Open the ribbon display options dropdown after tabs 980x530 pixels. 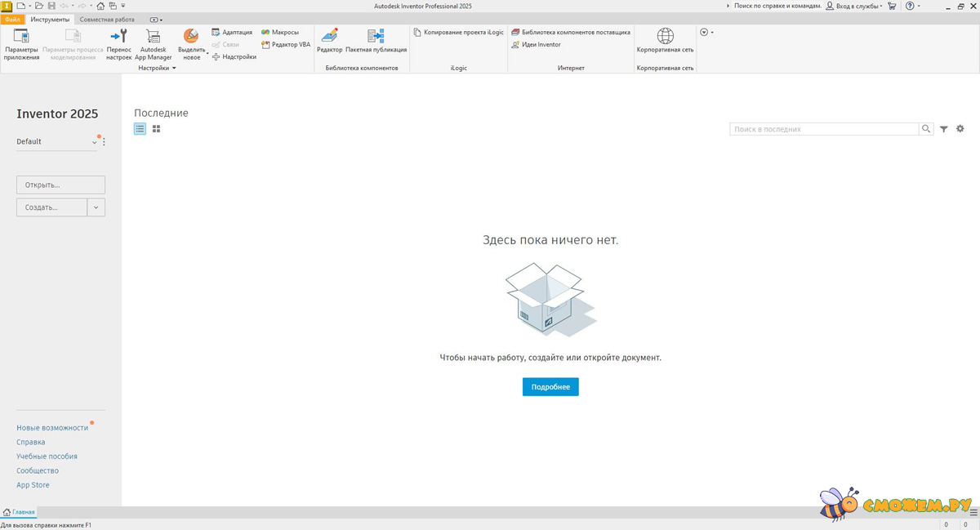coord(157,19)
